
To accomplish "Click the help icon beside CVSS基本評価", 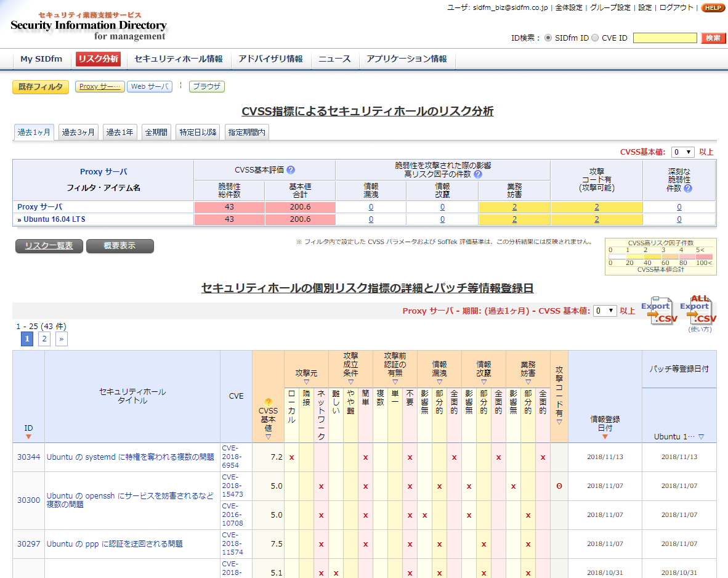I will tap(291, 170).
